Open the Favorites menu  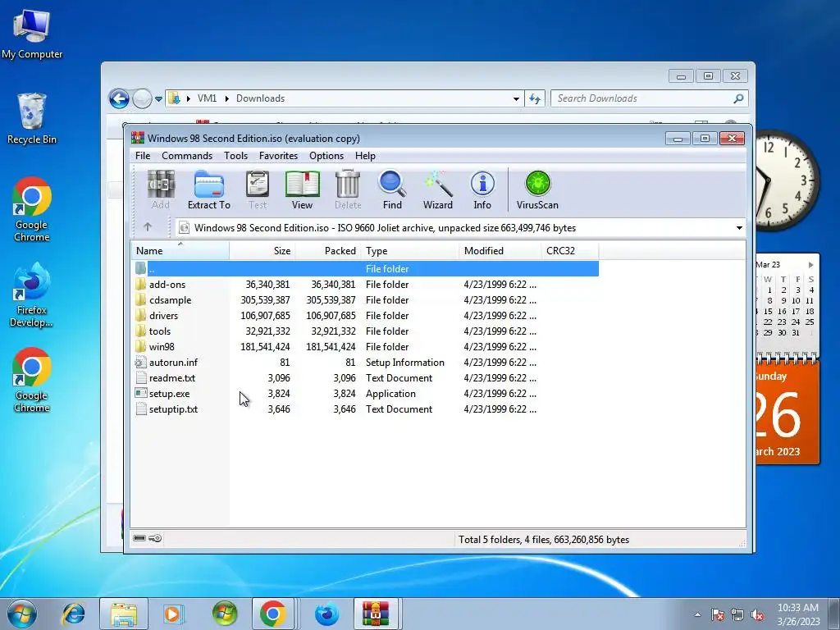(278, 156)
